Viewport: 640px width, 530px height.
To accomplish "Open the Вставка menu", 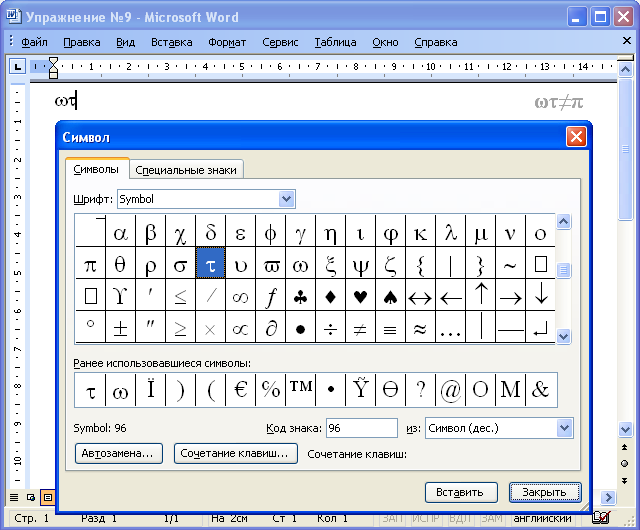I will point(171,42).
